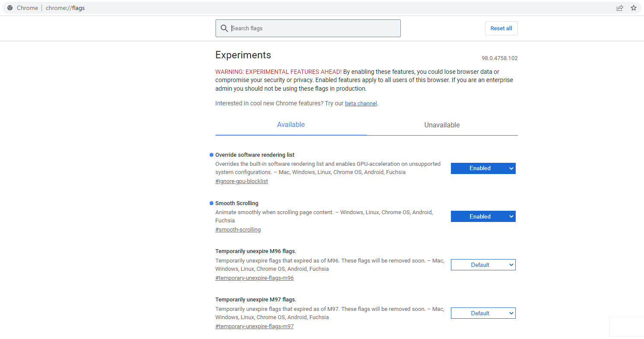The image size is (644, 339).
Task: Click the chrome://flags URL in address bar
Action: 65,8
